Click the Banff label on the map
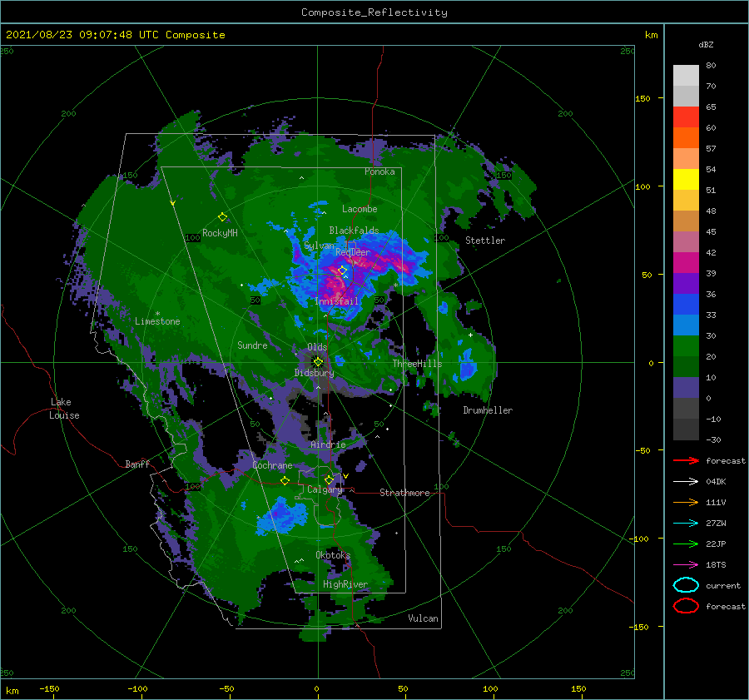 click(137, 464)
